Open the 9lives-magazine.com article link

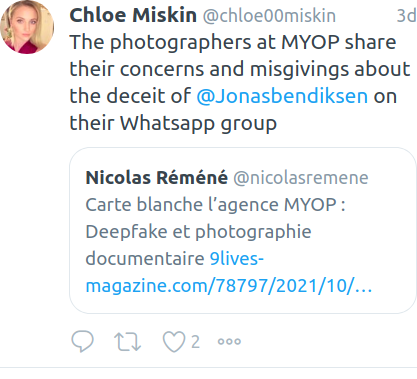[229, 272]
